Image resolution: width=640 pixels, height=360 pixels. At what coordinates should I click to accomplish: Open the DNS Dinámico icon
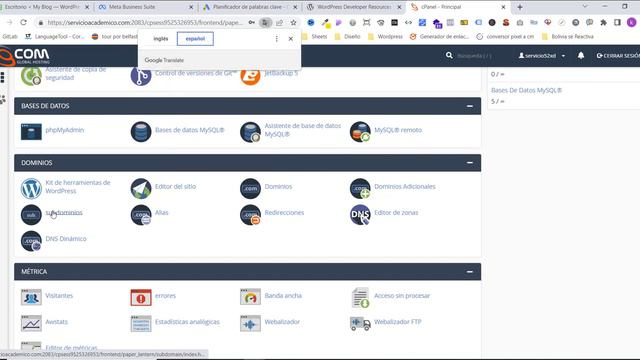click(31, 240)
